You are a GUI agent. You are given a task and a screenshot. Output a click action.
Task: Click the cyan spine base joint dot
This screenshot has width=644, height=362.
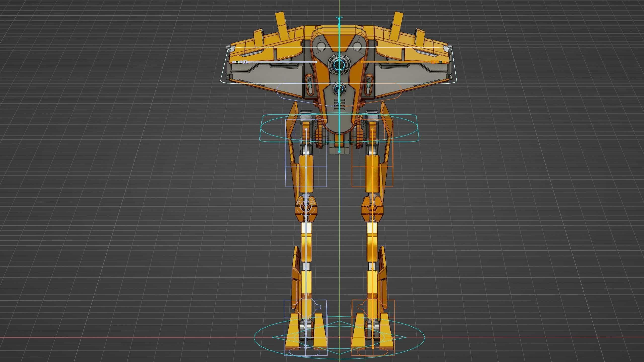tap(339, 152)
